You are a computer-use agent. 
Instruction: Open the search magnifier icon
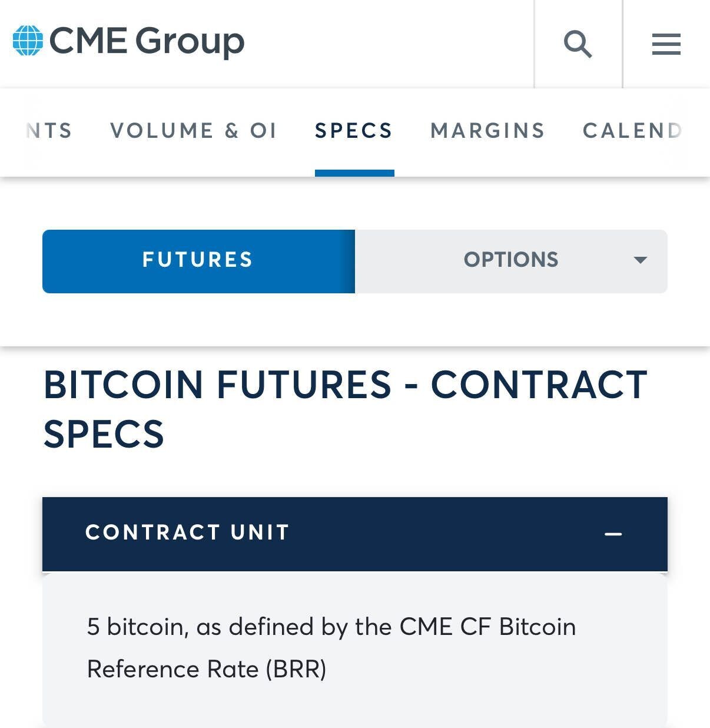coord(578,44)
